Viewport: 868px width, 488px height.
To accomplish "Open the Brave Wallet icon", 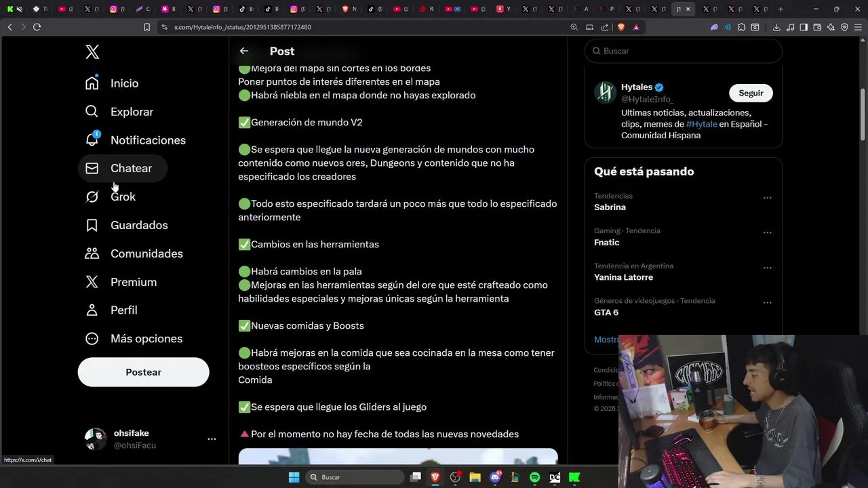I will click(x=817, y=27).
